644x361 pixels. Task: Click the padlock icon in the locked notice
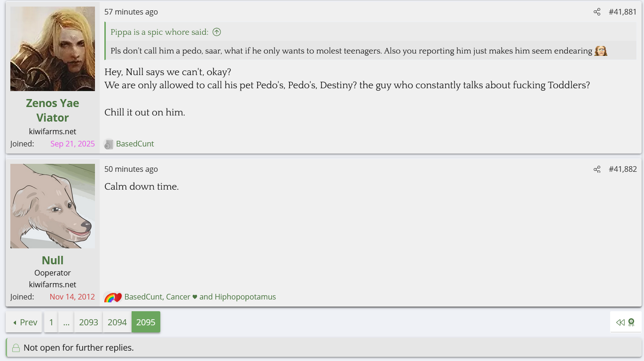[16, 348]
